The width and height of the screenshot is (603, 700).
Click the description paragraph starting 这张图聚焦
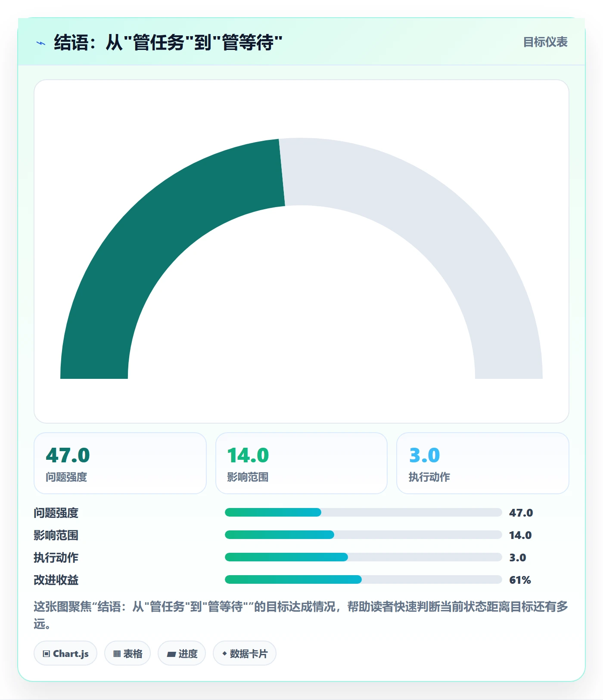301,615
